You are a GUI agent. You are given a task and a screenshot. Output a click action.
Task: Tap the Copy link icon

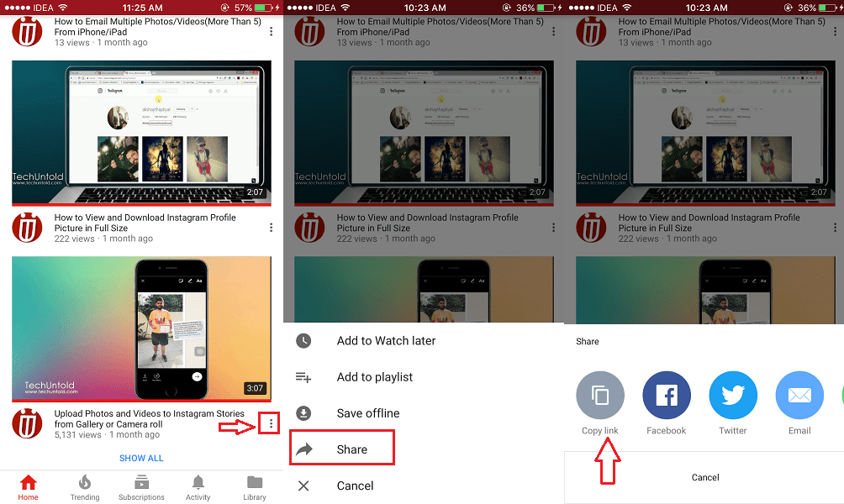pos(599,395)
